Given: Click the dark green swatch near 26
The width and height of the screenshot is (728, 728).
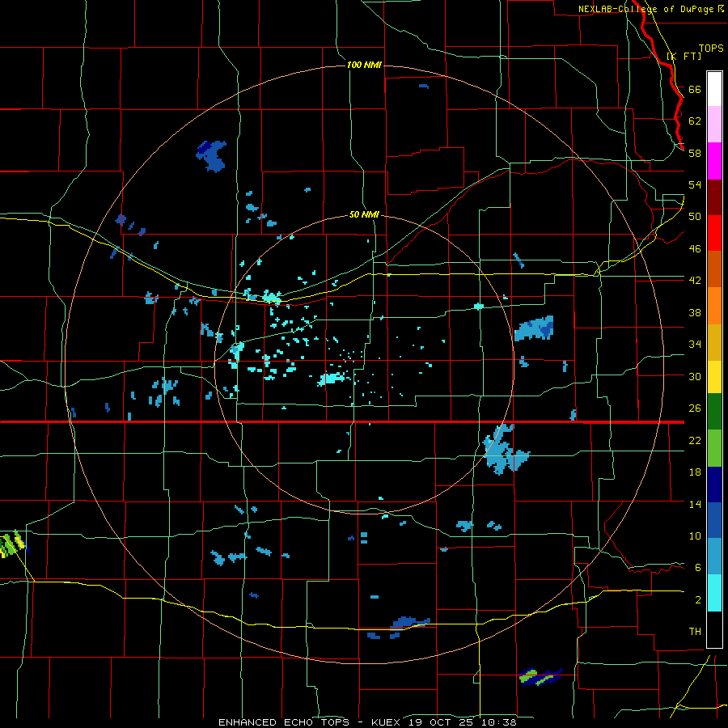Looking at the screenshot, I should tap(714, 412).
